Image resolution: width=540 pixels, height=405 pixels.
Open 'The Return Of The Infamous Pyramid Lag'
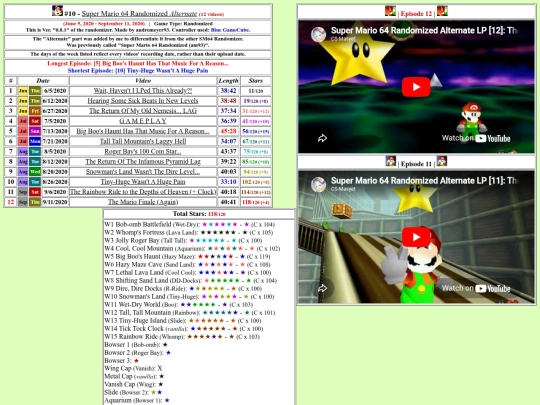point(143,161)
